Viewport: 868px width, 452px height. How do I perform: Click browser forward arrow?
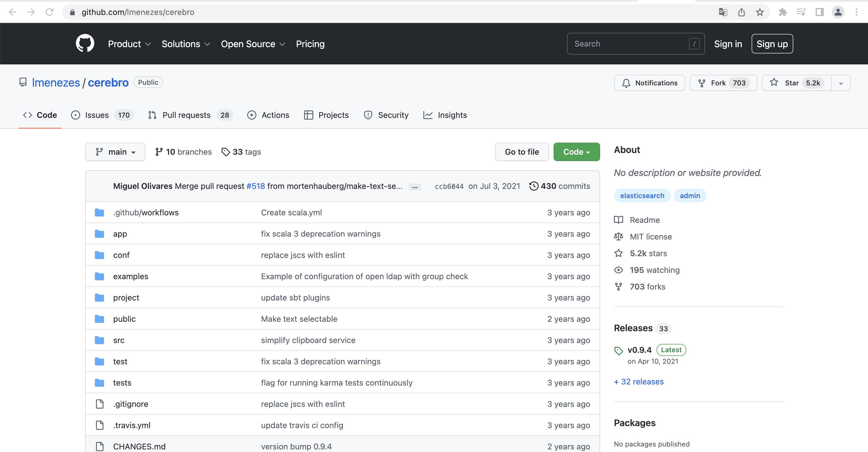[x=31, y=12]
